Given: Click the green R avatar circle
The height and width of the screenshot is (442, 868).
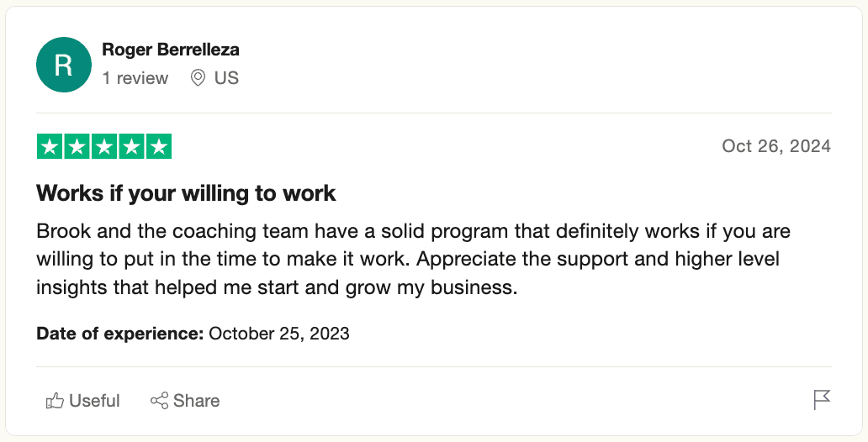Looking at the screenshot, I should tap(63, 65).
